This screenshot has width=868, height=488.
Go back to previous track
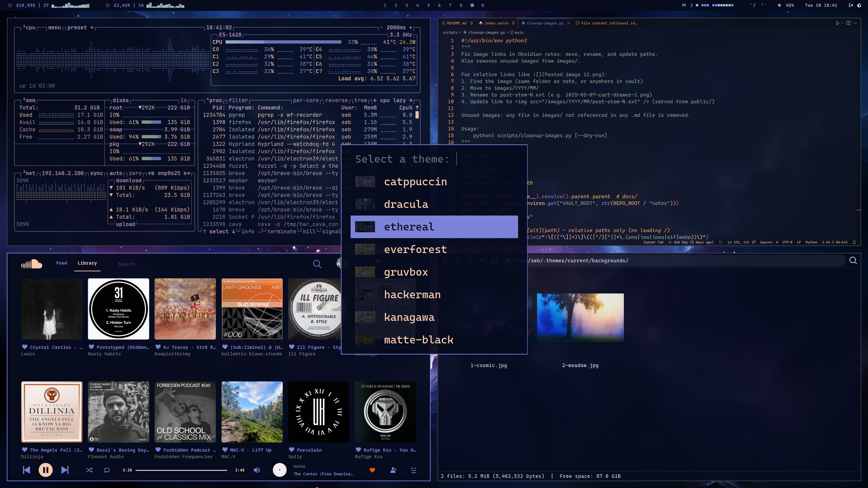(x=26, y=470)
